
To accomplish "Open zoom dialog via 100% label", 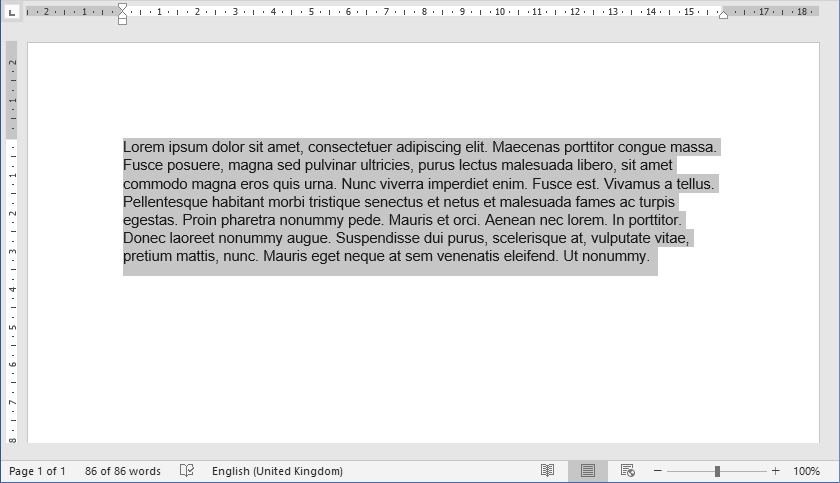I will pos(806,471).
